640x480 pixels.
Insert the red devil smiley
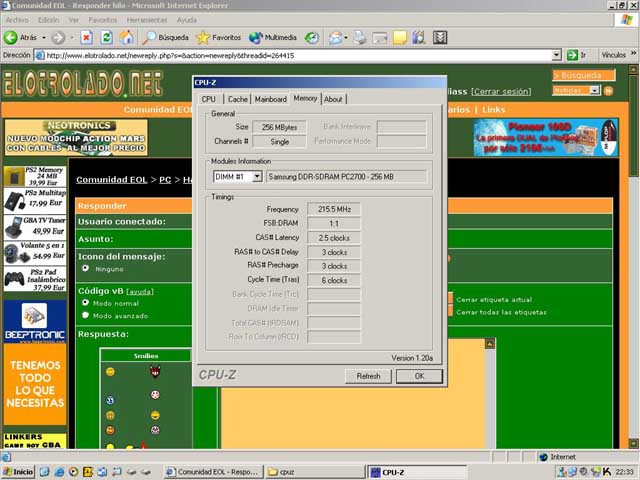(x=155, y=372)
